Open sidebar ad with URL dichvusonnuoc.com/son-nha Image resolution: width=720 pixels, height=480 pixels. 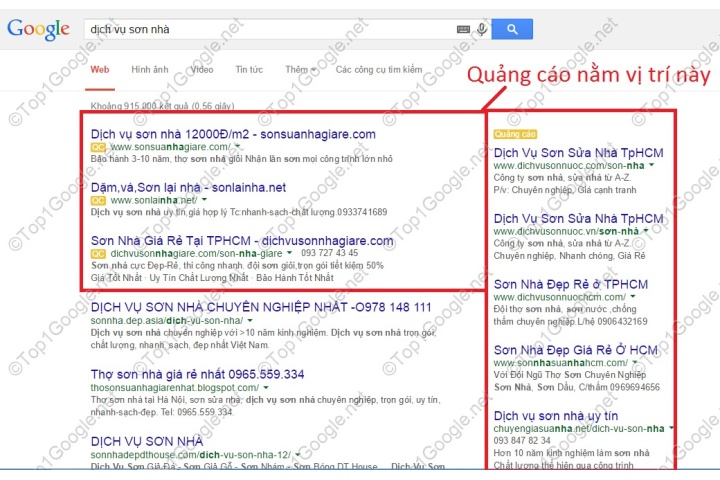point(579,153)
